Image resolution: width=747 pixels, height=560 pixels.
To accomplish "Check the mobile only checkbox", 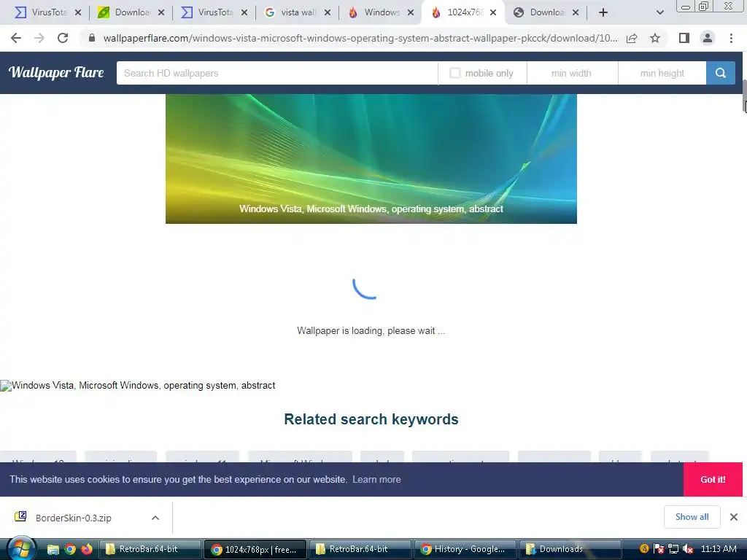I will pyautogui.click(x=455, y=73).
